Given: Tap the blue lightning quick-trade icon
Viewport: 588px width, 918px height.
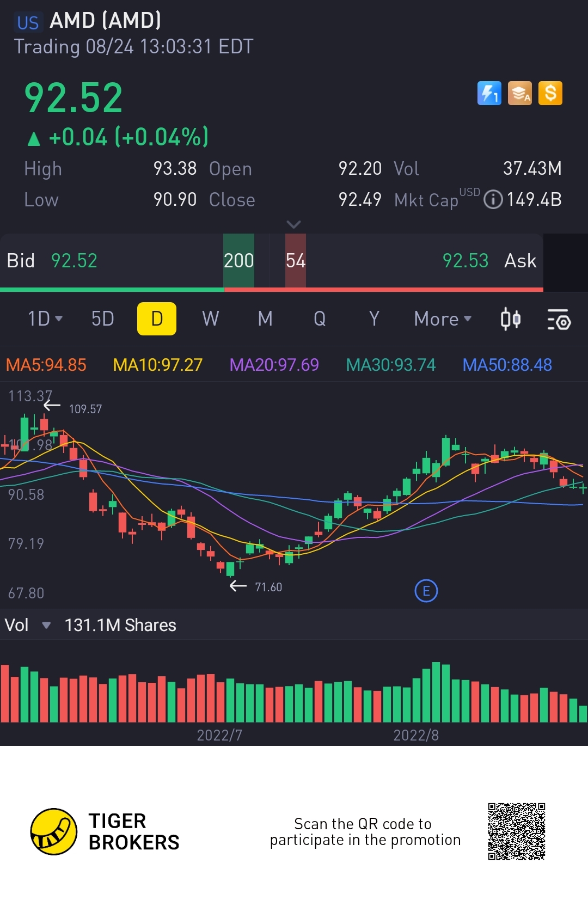Looking at the screenshot, I should point(489,93).
